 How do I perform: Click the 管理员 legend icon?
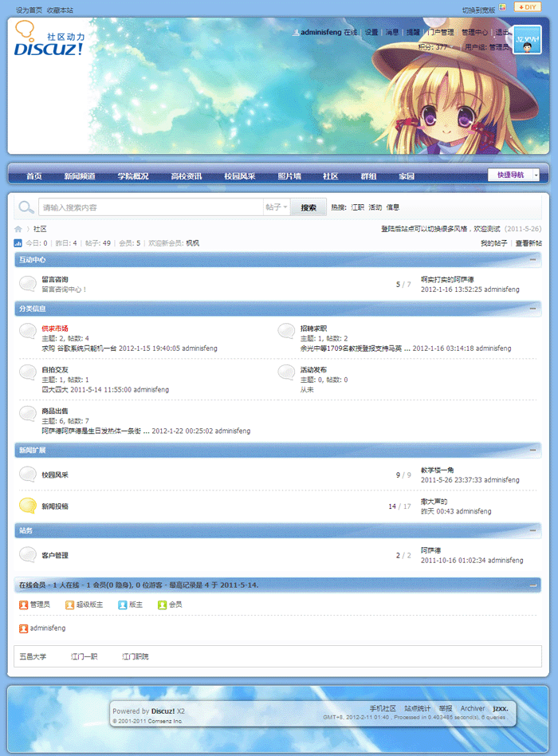click(23, 604)
